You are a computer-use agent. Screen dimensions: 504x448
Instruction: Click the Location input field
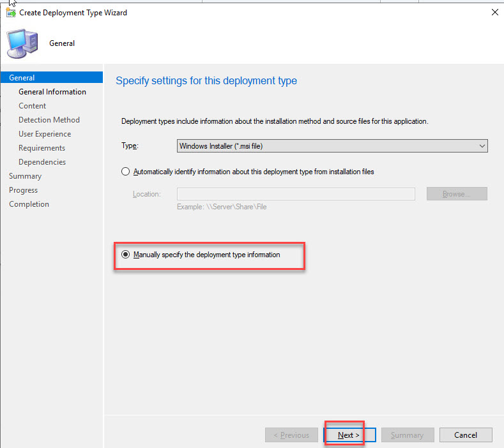296,194
